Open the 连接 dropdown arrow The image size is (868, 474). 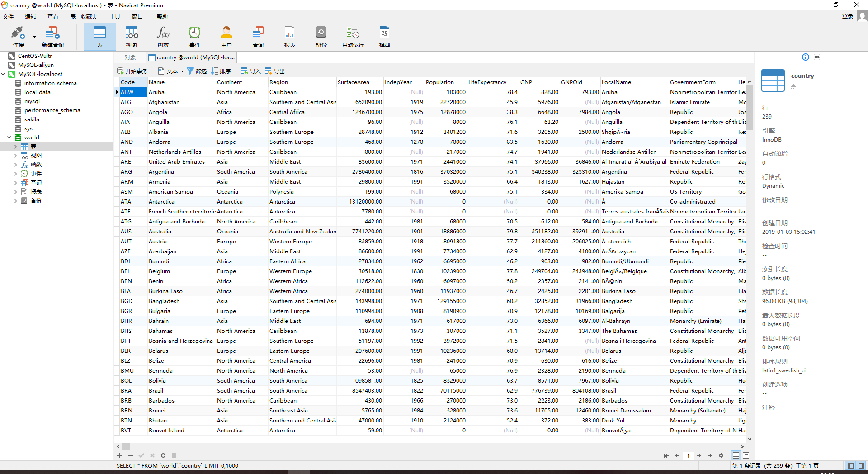34,37
